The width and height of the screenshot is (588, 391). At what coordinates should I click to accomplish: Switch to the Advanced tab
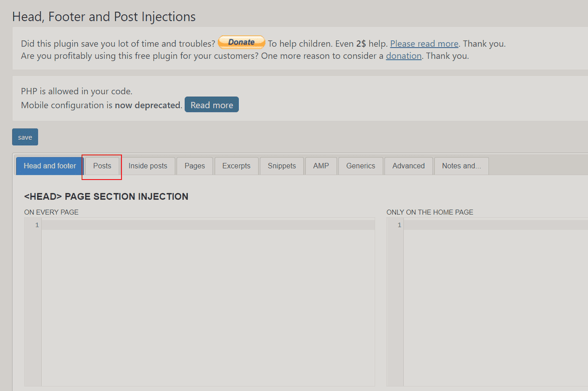tap(409, 166)
